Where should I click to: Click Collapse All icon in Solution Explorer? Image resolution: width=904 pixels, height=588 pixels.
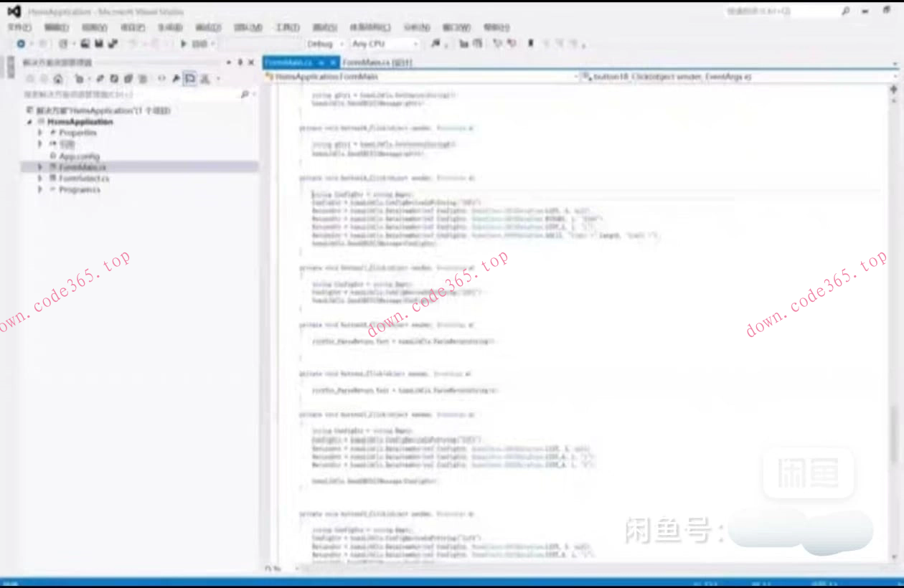(x=128, y=79)
